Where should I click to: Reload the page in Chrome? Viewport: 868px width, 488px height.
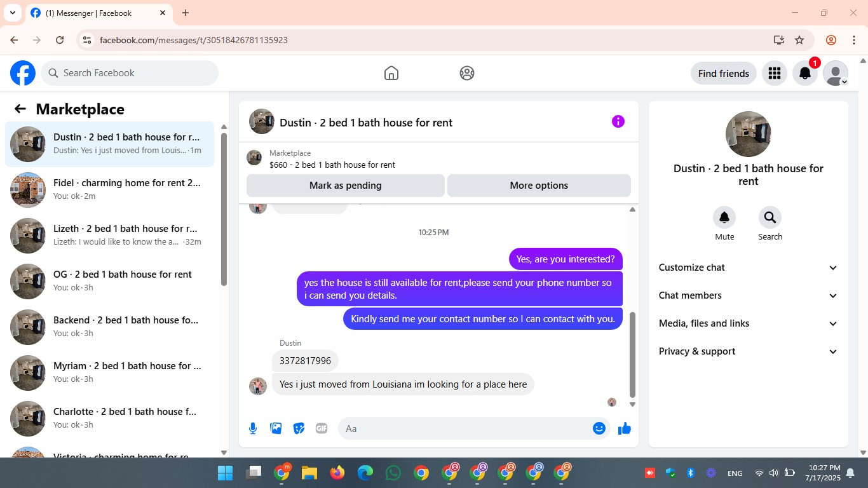(x=60, y=40)
